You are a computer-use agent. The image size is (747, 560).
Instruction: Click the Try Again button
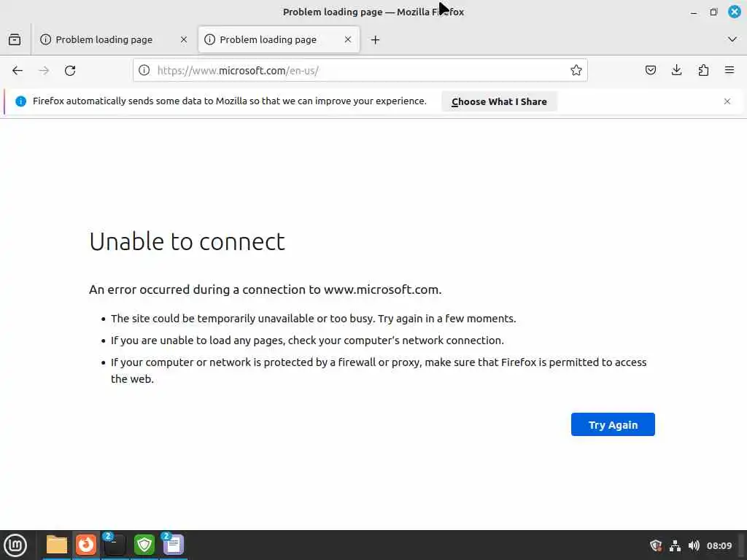[x=613, y=424]
